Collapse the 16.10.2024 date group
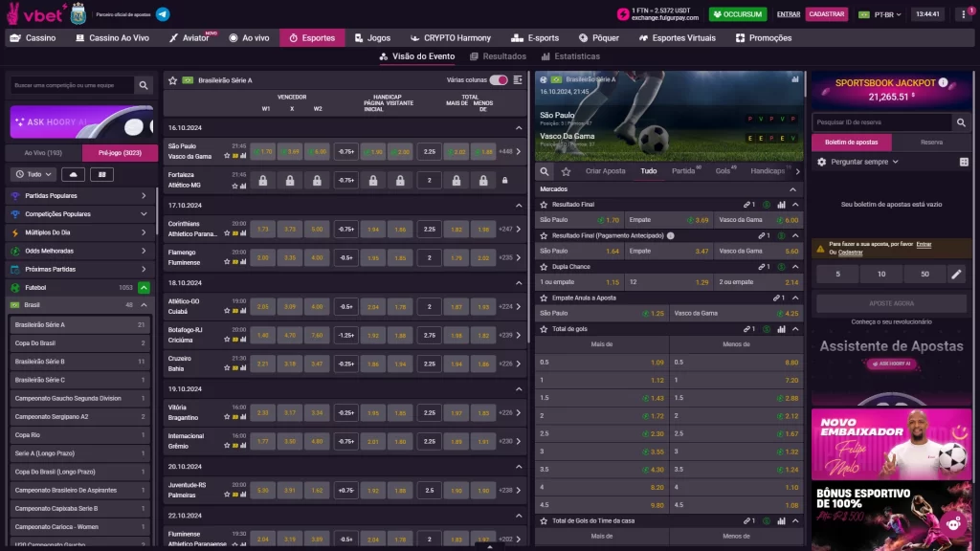The height and width of the screenshot is (551, 980). [x=518, y=128]
